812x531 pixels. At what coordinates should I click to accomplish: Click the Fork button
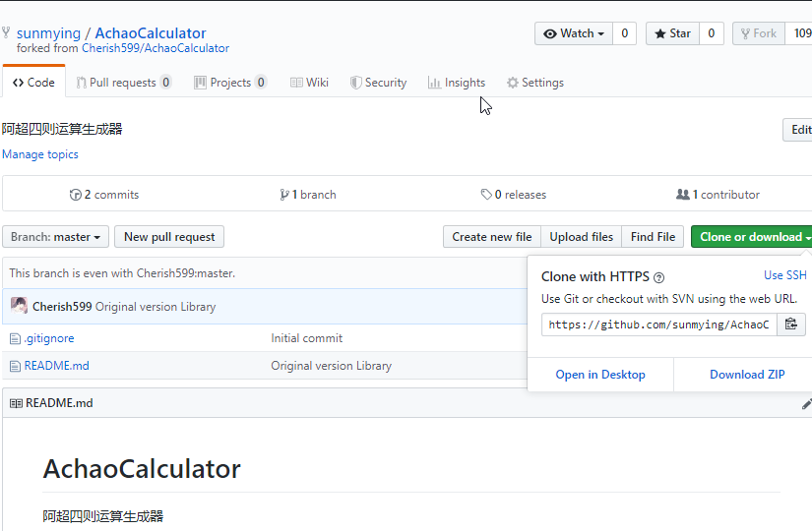click(x=759, y=33)
